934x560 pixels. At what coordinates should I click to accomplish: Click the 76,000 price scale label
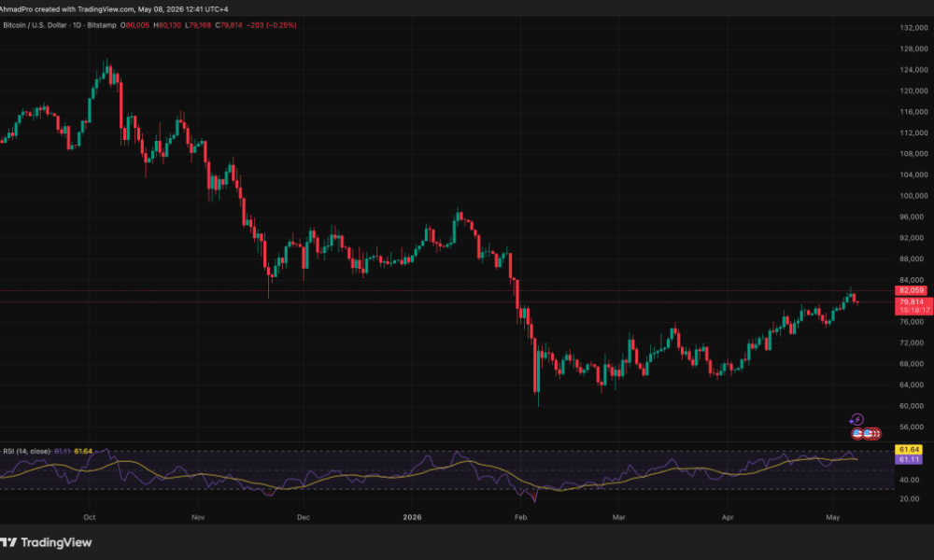[x=913, y=322]
